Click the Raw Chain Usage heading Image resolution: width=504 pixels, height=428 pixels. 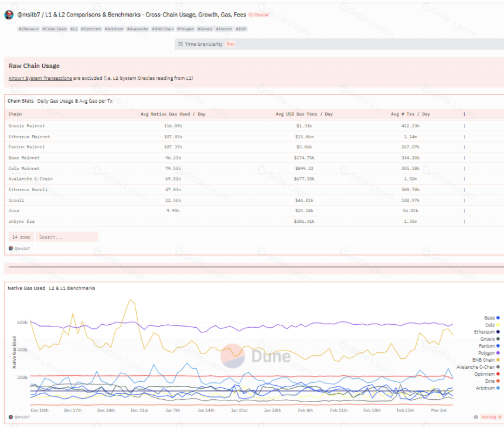[x=34, y=66]
